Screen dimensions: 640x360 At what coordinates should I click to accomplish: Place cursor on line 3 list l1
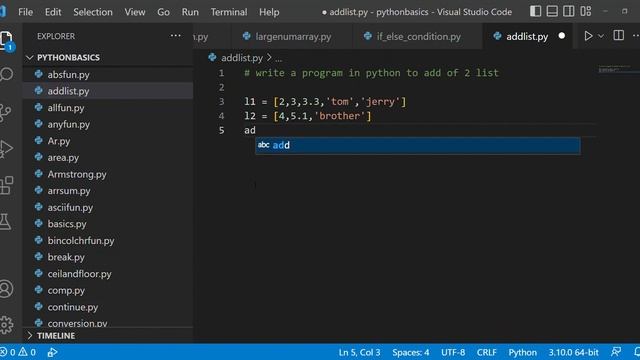[x=325, y=102]
